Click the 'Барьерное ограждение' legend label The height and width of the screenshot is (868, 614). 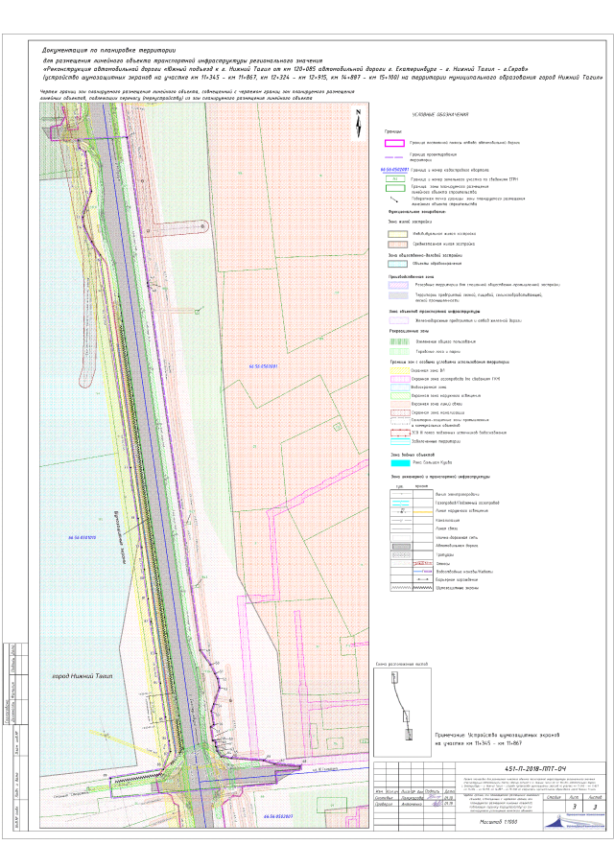click(457, 579)
